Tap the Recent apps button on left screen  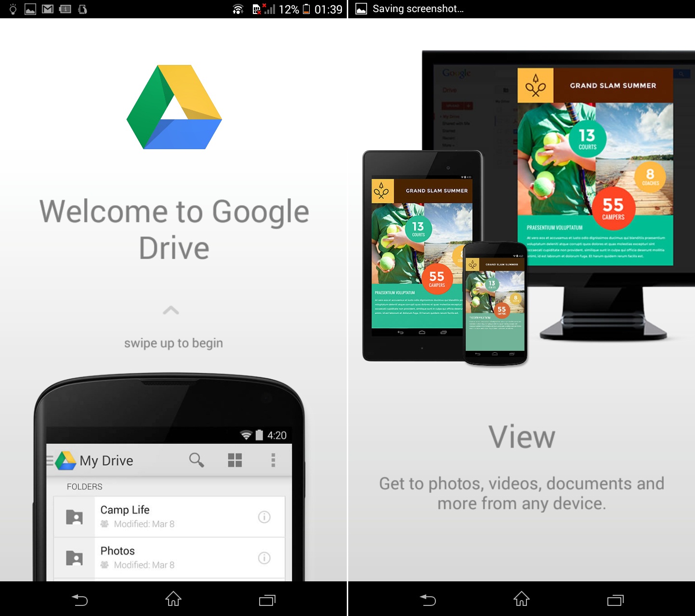coord(267,600)
